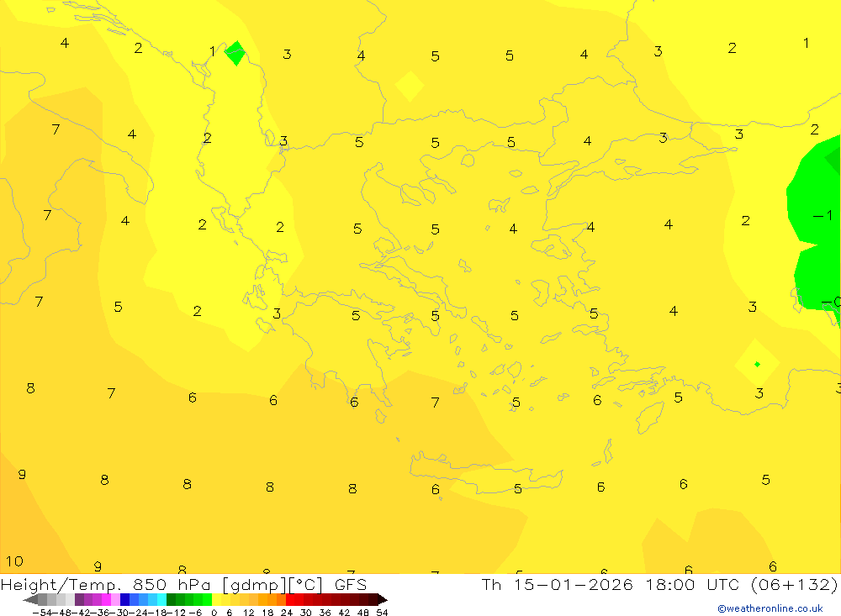Viewport: 841px width, 616px height.
Task: Click the legend label '12'
Action: pyautogui.click(x=248, y=613)
